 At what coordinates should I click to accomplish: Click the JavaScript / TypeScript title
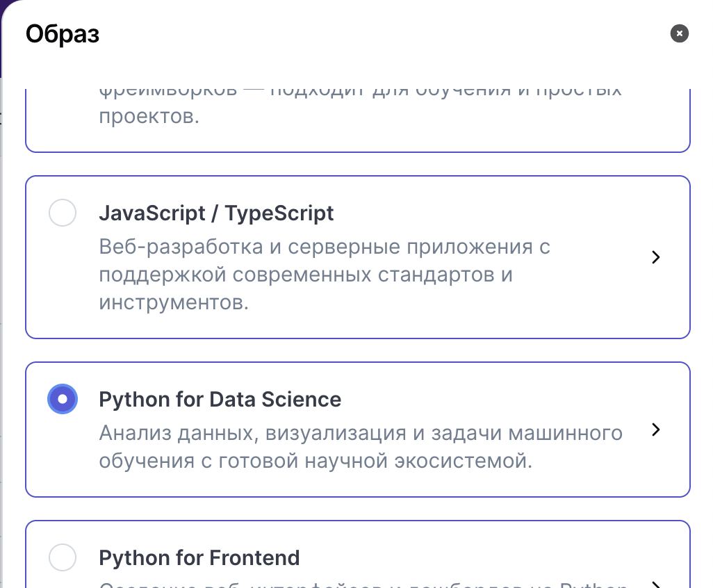tap(216, 213)
